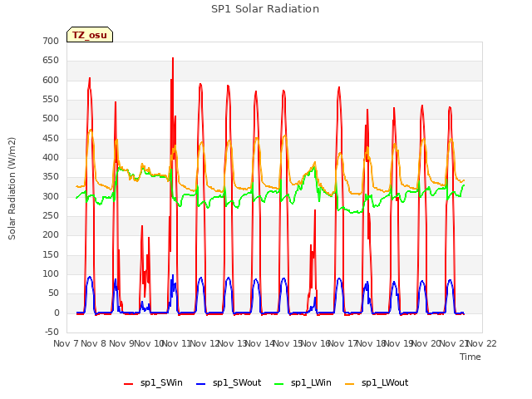Click the sp1_LWin legend label
The width and height of the screenshot is (532, 399).
[x=311, y=383]
